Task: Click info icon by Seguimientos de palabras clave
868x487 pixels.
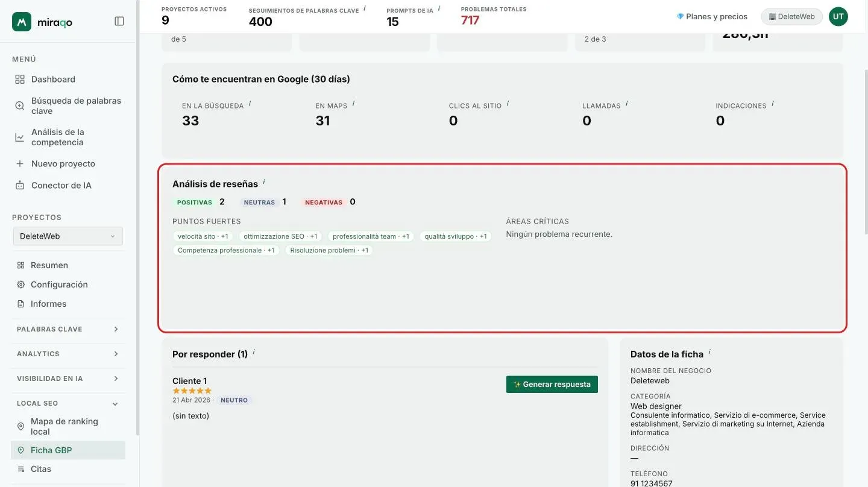Action: 365,8
